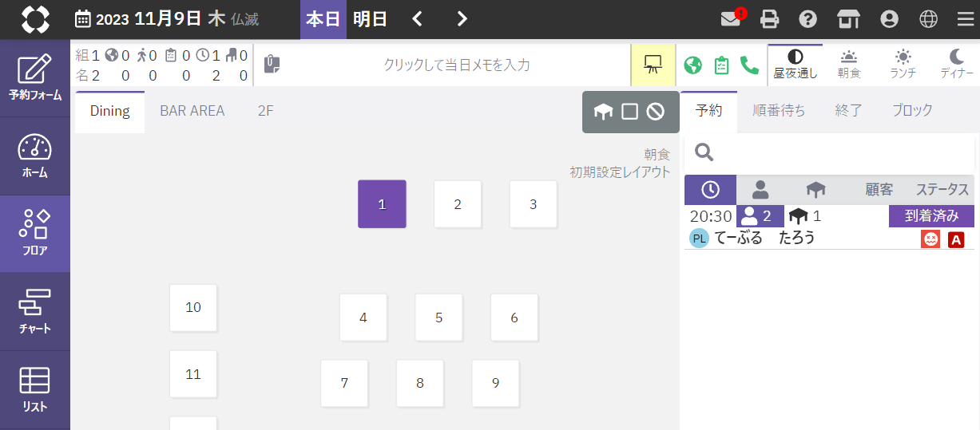Open チャート chart view

35,312
